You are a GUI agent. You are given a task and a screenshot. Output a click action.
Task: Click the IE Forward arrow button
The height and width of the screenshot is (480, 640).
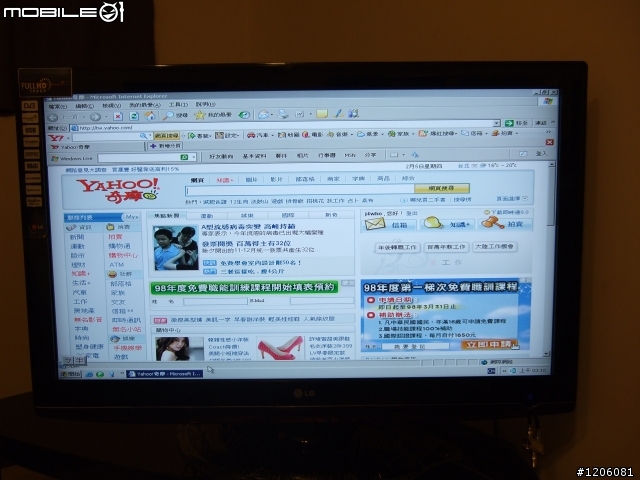click(x=95, y=117)
